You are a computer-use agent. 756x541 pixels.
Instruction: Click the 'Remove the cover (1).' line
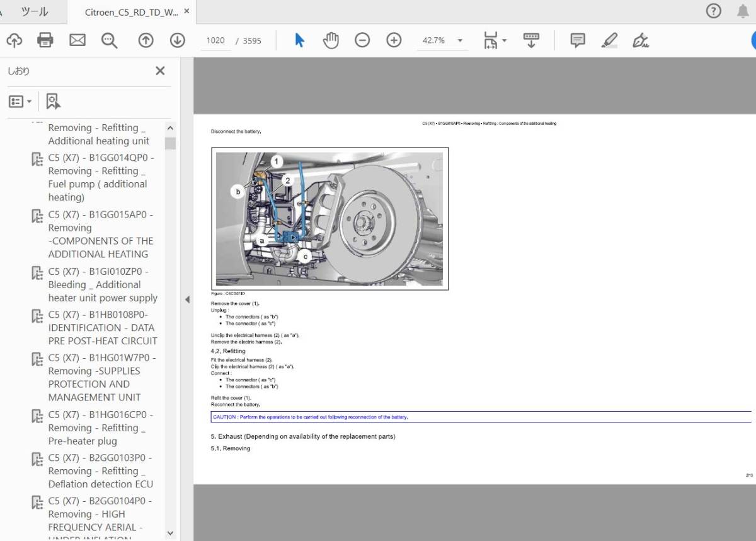(x=235, y=304)
